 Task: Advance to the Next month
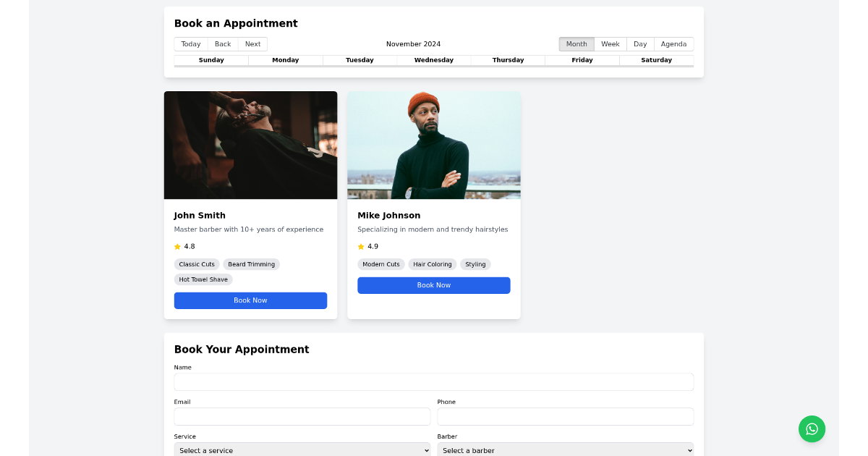pos(252,43)
